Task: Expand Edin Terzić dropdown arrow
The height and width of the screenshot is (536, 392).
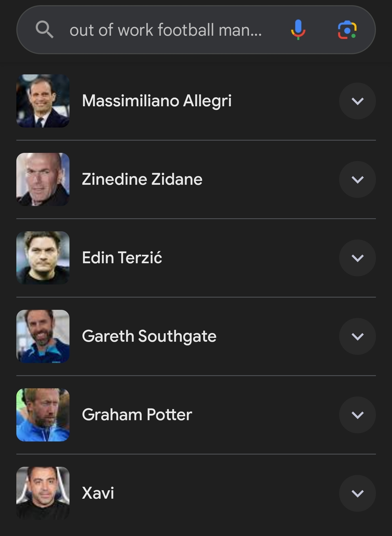Action: [x=357, y=258]
